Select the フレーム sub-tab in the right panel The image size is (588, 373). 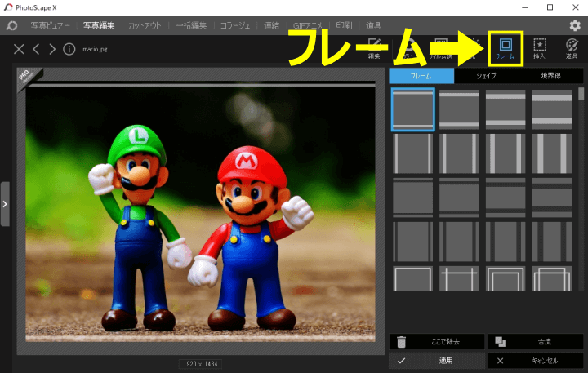coord(421,76)
